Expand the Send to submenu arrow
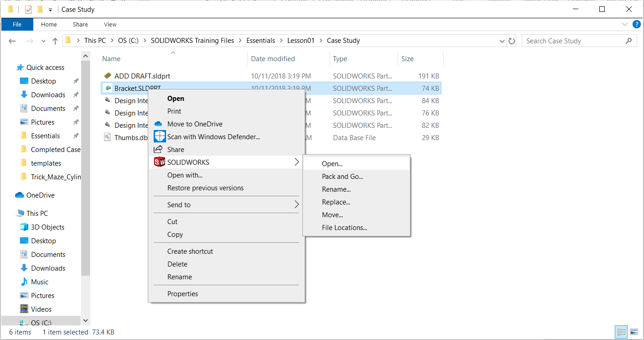The height and width of the screenshot is (340, 644). tap(296, 204)
